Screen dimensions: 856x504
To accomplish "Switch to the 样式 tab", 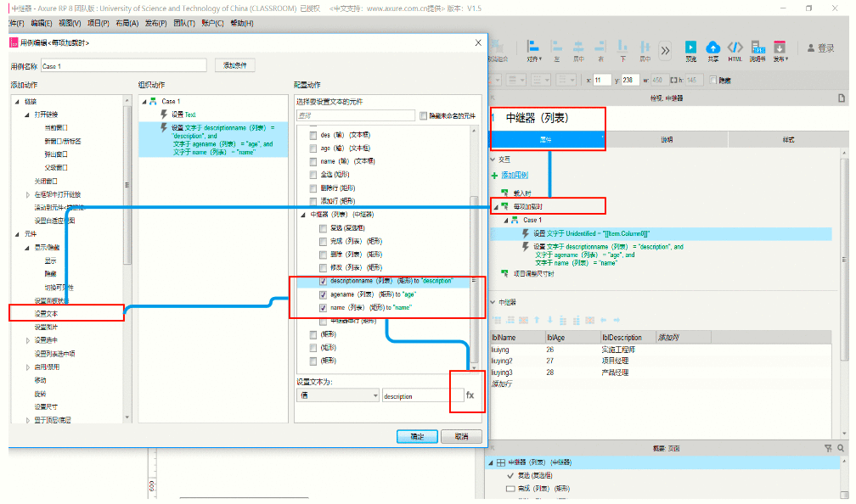I will [788, 140].
